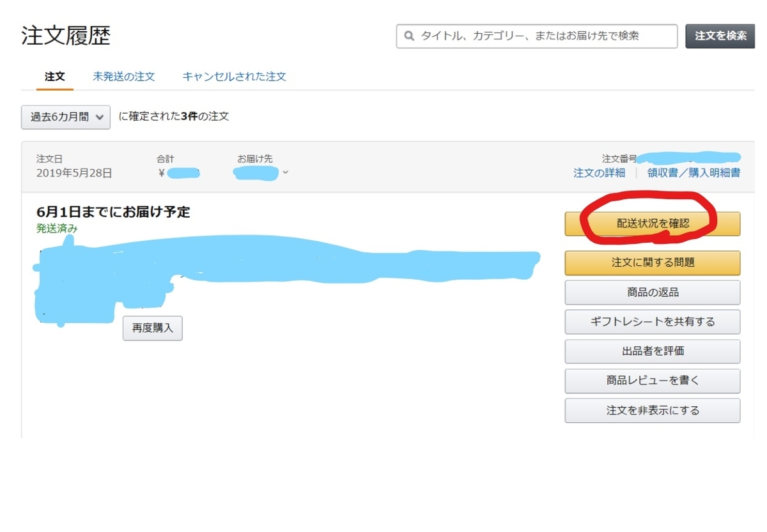
Task: Click the 注文を検索 button
Action: [x=720, y=36]
